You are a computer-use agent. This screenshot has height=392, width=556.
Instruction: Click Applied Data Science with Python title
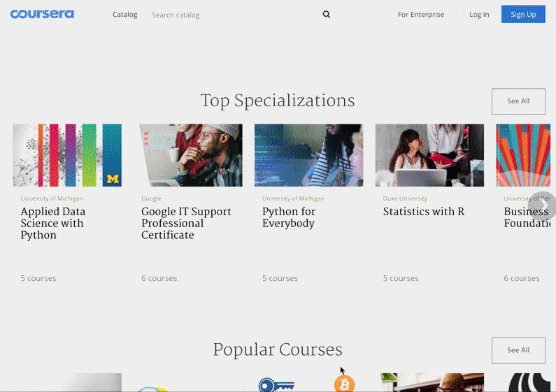click(x=53, y=224)
